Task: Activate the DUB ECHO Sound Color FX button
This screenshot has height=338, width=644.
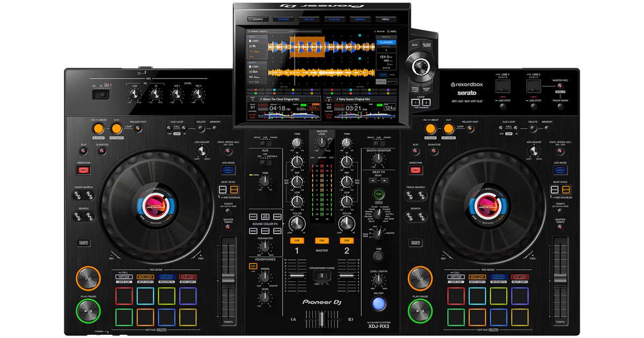Action: click(x=265, y=216)
